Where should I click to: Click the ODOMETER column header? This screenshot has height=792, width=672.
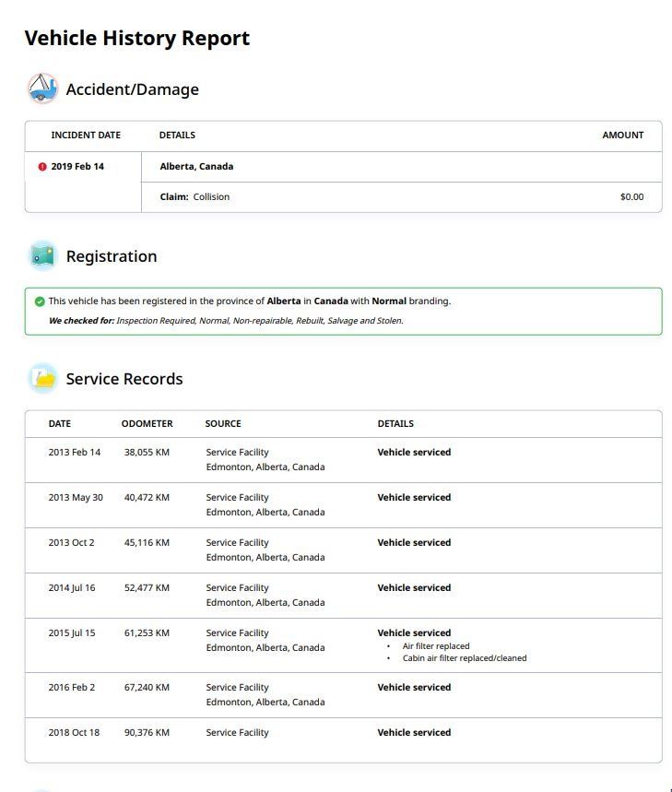[147, 424]
